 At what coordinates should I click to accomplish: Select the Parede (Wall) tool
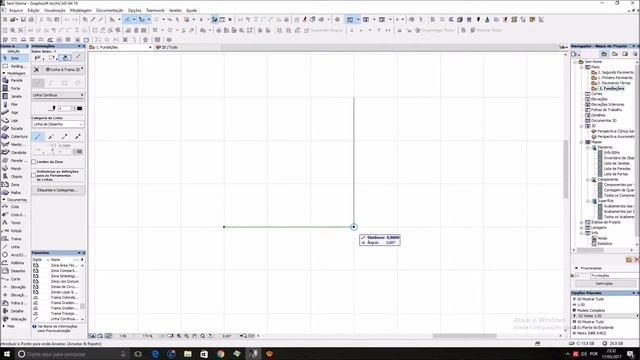coord(14,80)
